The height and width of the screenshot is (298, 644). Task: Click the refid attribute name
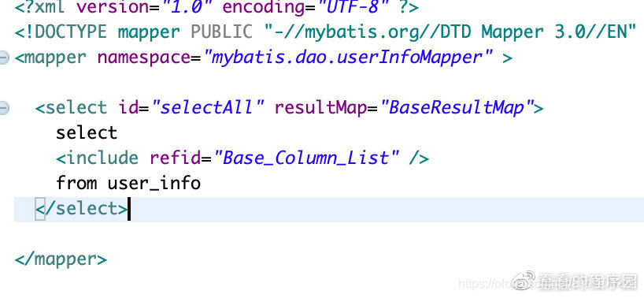[175, 158]
